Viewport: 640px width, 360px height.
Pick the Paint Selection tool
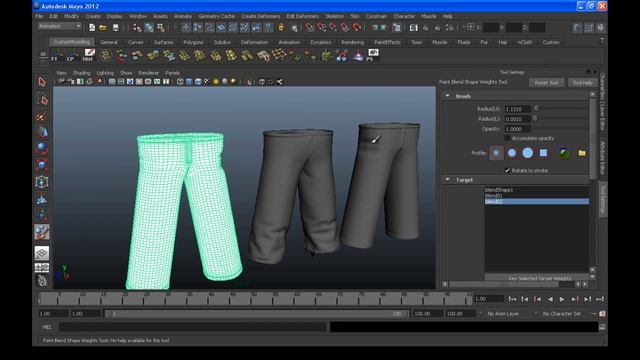(x=42, y=116)
